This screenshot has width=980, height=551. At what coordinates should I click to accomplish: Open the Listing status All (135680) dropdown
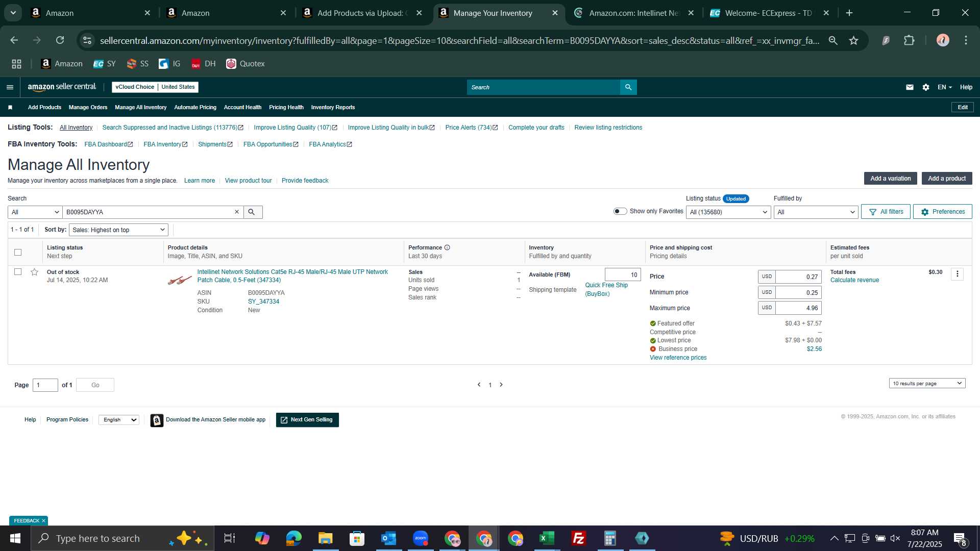tap(728, 212)
